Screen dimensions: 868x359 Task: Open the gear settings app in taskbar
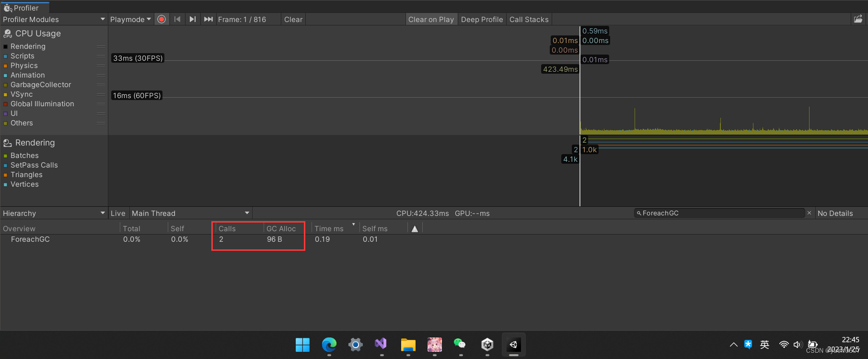[x=355, y=345]
